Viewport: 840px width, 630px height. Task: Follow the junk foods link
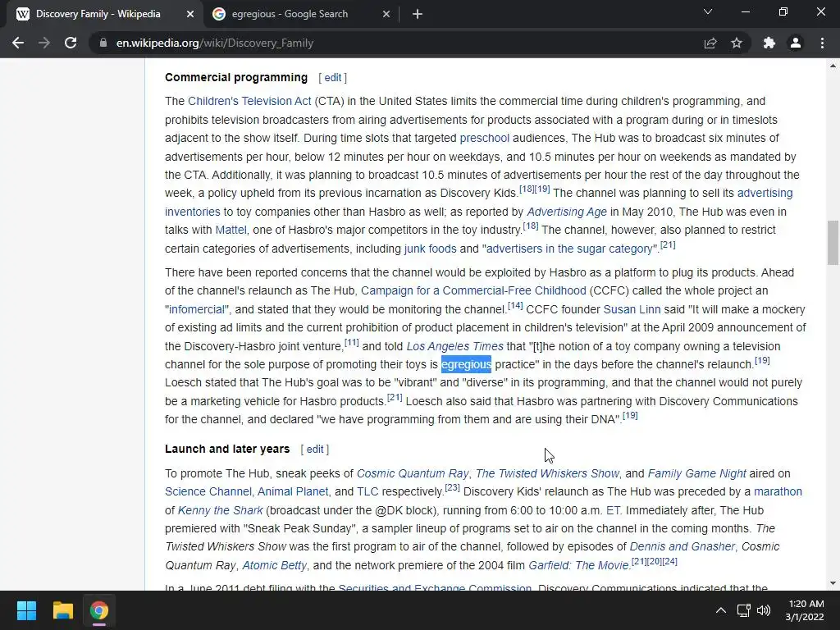tap(430, 249)
